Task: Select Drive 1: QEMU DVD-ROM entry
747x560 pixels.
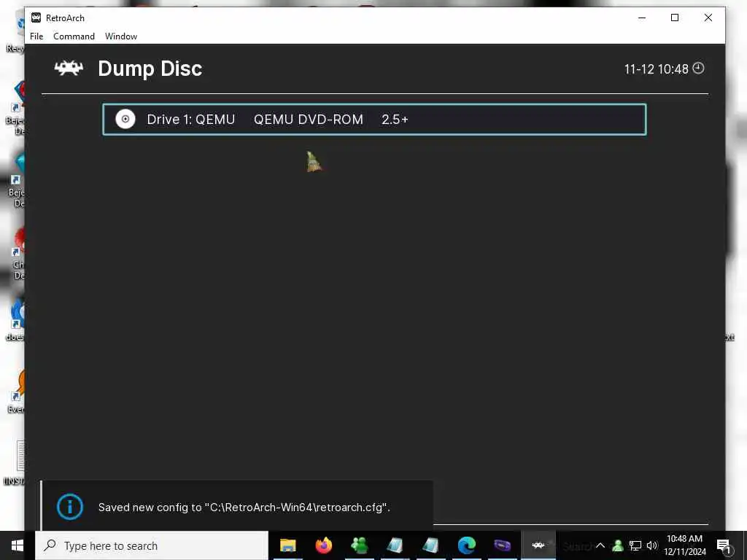Action: click(x=374, y=120)
